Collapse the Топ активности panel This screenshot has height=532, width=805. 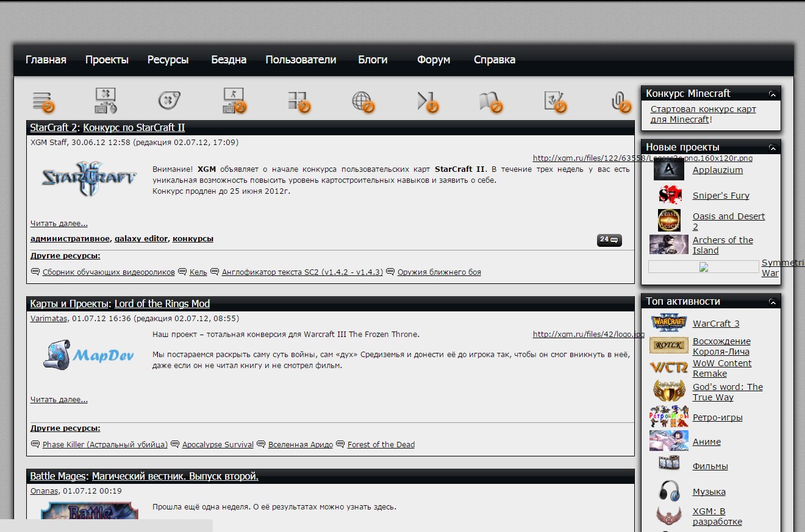(773, 302)
